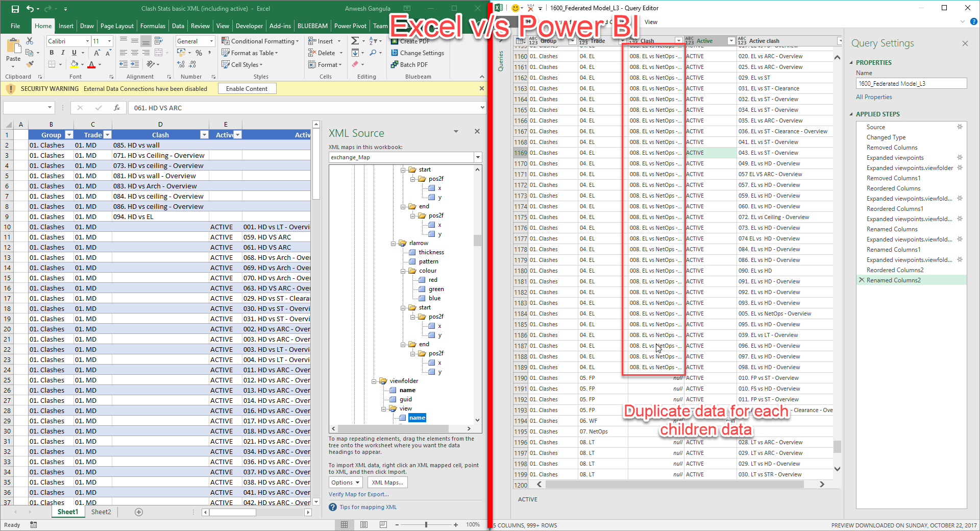Open the exchange_Map XML maps dropdown
The height and width of the screenshot is (531, 980).
point(478,157)
